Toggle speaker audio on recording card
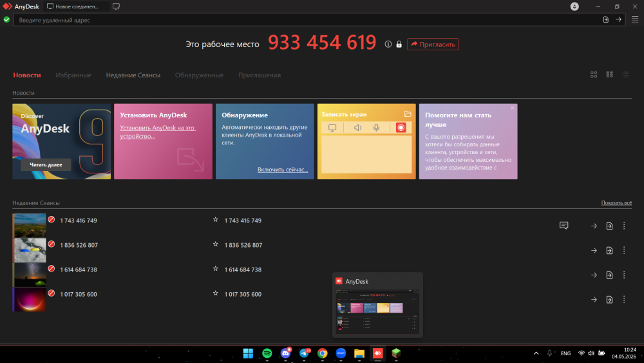The image size is (644, 363). click(357, 128)
